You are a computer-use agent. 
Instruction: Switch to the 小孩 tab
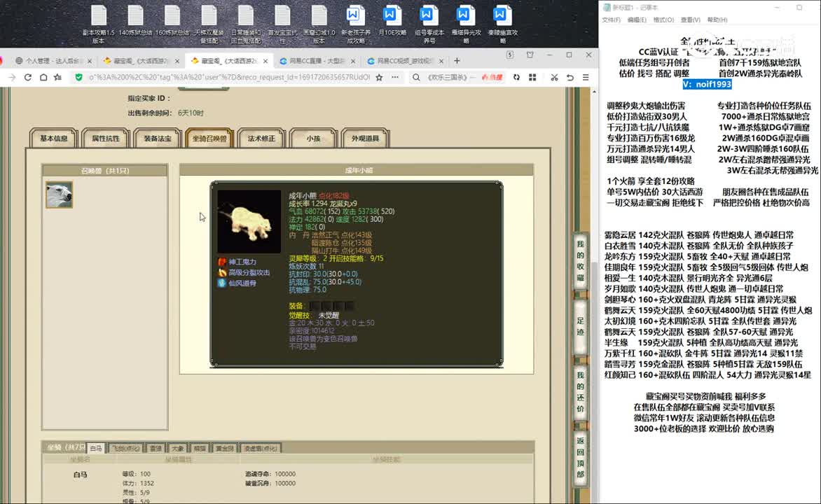point(313,138)
